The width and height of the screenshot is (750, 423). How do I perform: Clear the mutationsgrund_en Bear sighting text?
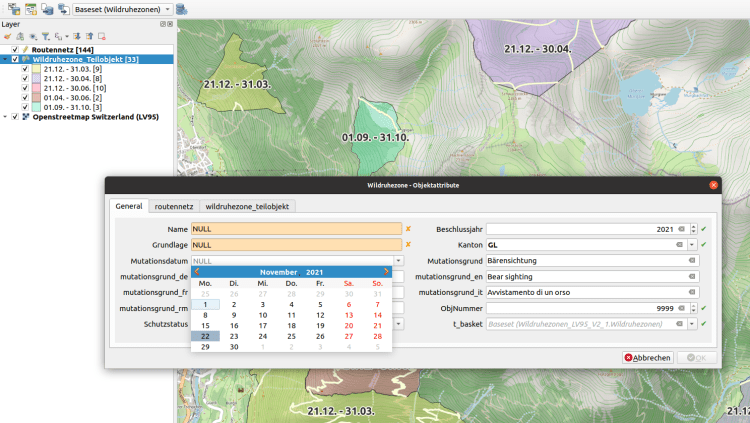click(692, 277)
